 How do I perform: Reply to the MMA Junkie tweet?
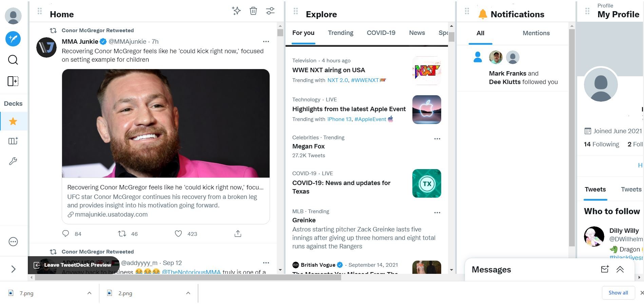(x=66, y=233)
